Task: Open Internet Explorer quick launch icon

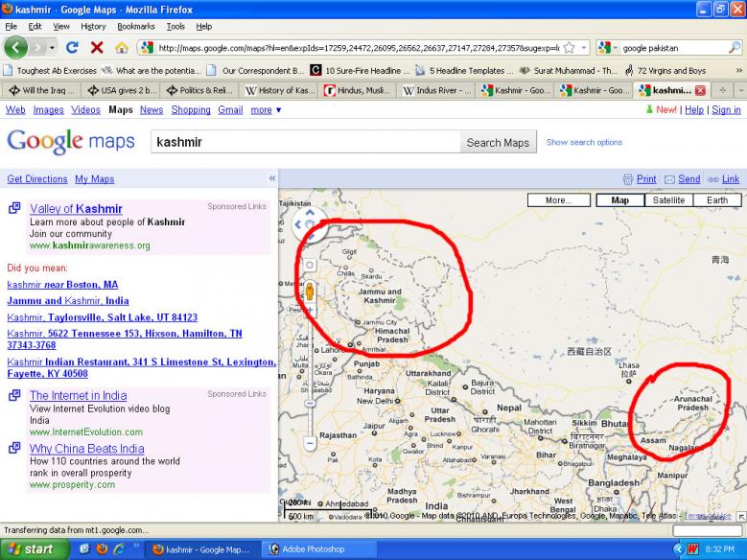Action: click(118, 549)
